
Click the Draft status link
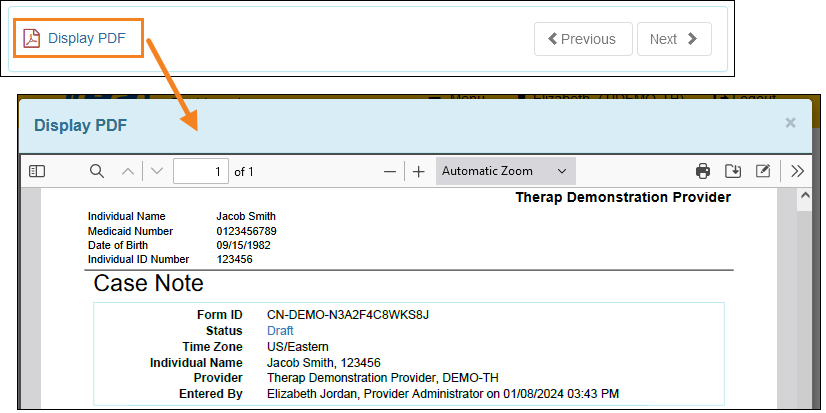(x=281, y=330)
